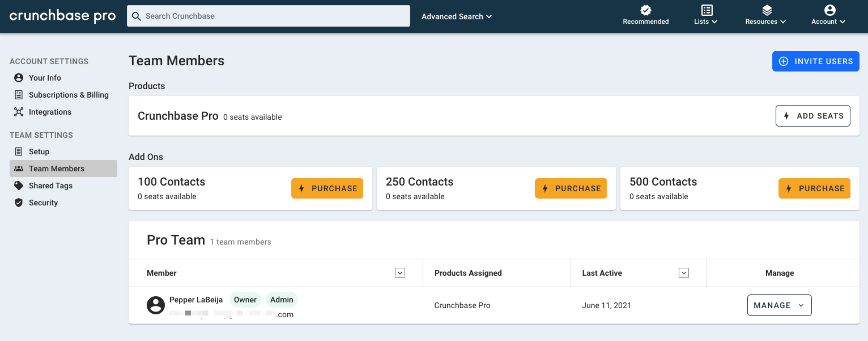Screen dimensions: 868x341
Task: Click the Owner badge
Action: (245, 300)
